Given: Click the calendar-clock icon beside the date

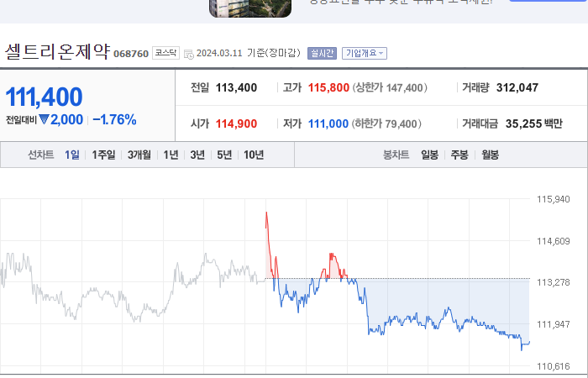Looking at the screenshot, I should [189, 54].
